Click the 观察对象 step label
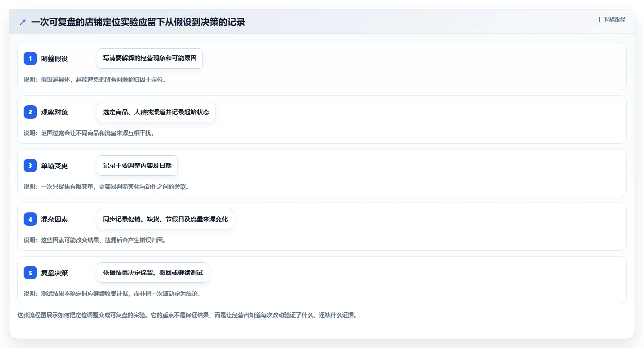Screen dimensions: 644x348 [x=54, y=112]
